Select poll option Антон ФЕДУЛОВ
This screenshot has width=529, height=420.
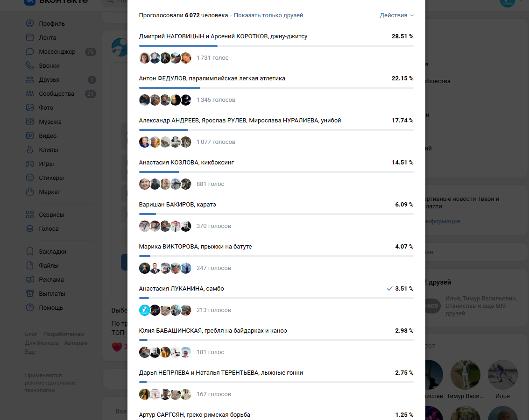[x=276, y=78]
